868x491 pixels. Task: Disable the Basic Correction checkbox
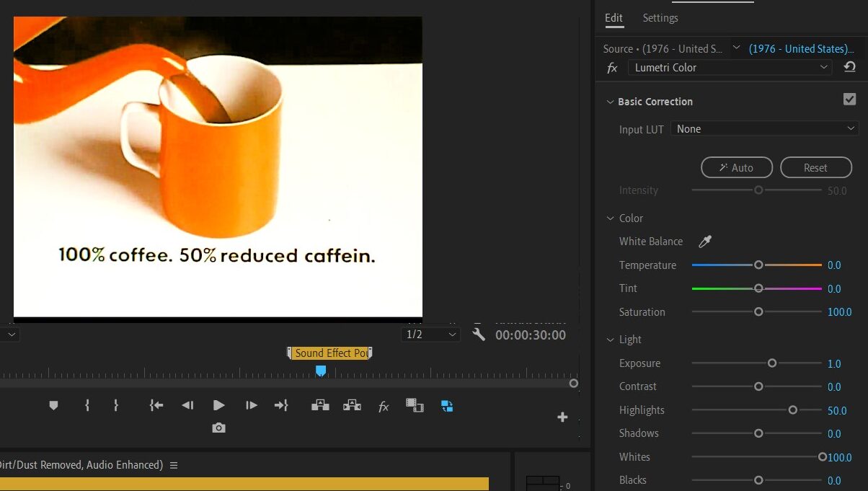(850, 99)
